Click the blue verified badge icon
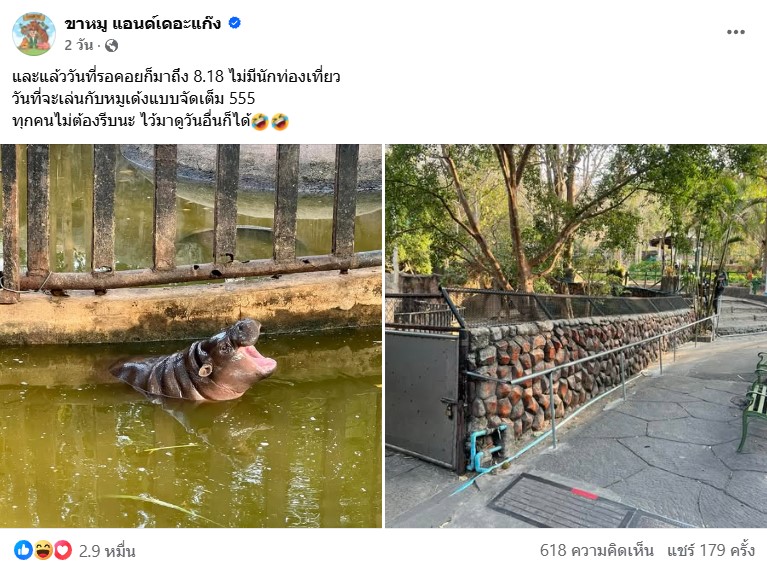Image resolution: width=767 pixels, height=566 pixels. 234,23
